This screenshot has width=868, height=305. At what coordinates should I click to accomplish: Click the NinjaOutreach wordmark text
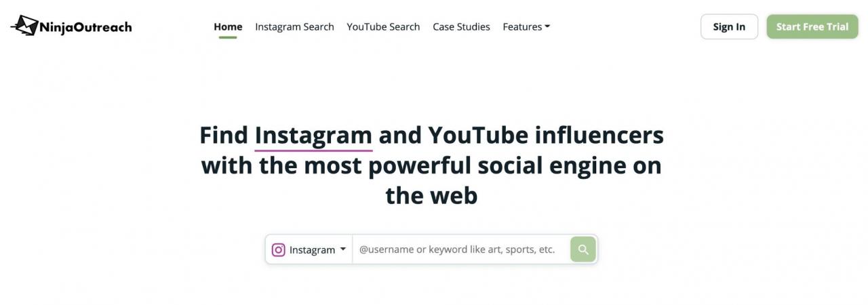click(x=86, y=27)
